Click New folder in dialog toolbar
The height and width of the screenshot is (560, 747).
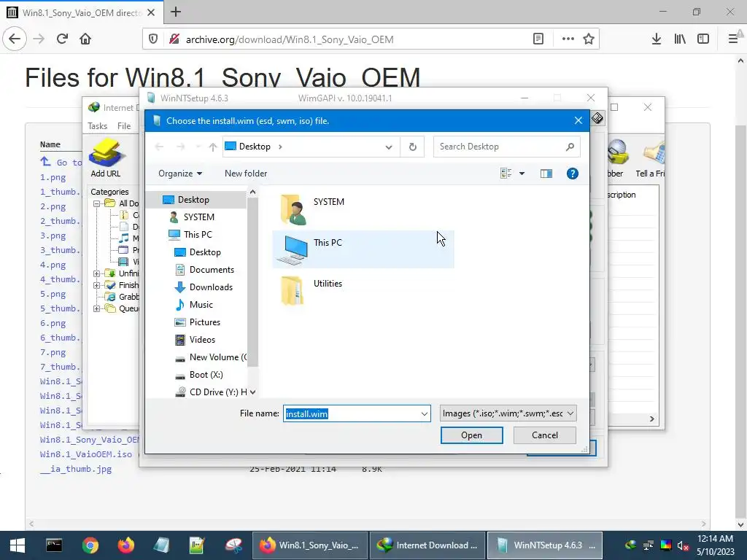point(246,174)
